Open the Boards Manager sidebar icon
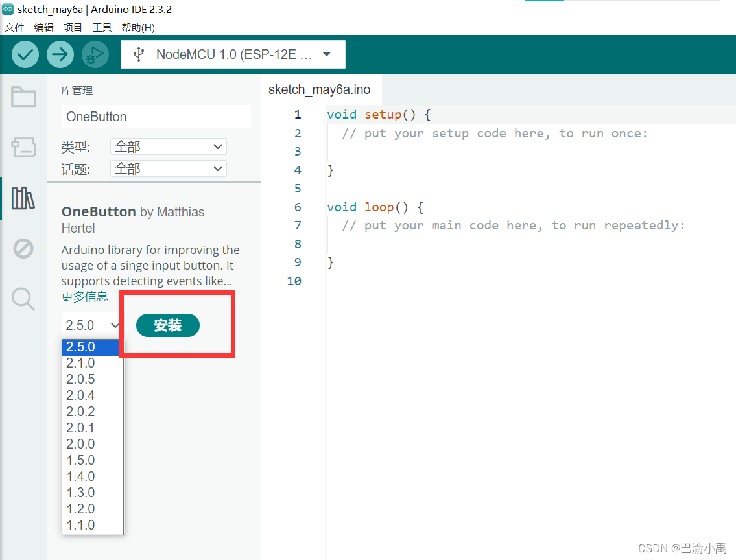 coord(23,146)
